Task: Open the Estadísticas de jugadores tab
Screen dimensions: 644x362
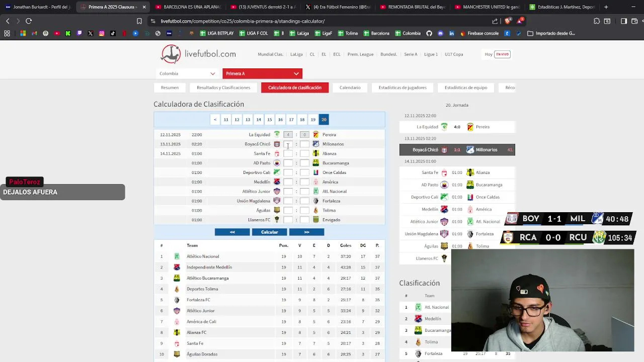Action: (403, 87)
